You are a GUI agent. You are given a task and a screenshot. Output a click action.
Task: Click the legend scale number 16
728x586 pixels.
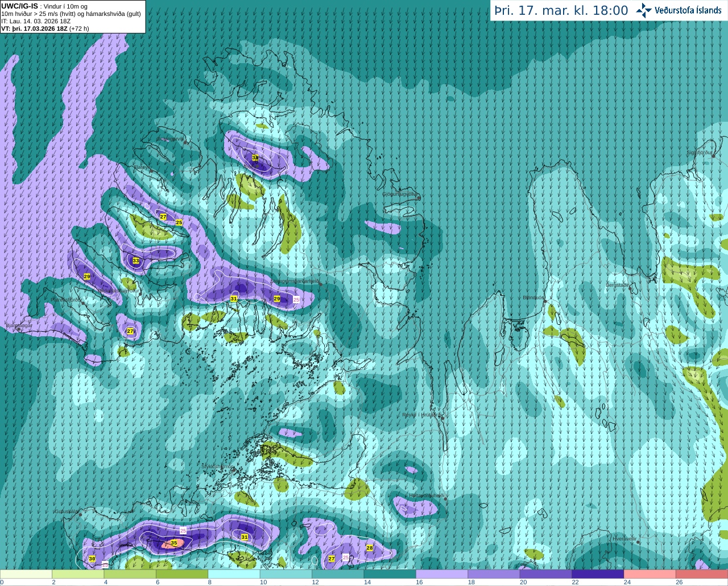pos(419,583)
